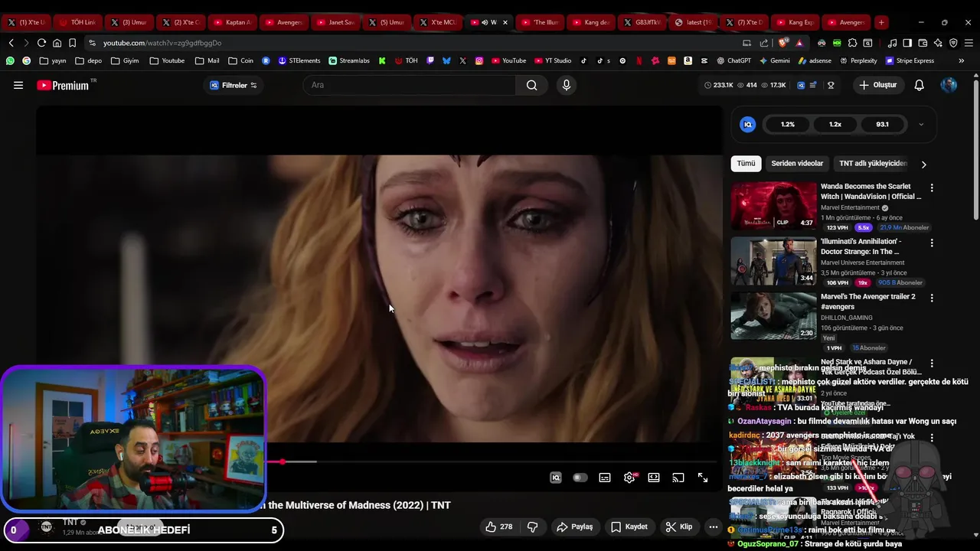Open Wanda Becomes the Scarlet Witch thumbnail

point(773,206)
